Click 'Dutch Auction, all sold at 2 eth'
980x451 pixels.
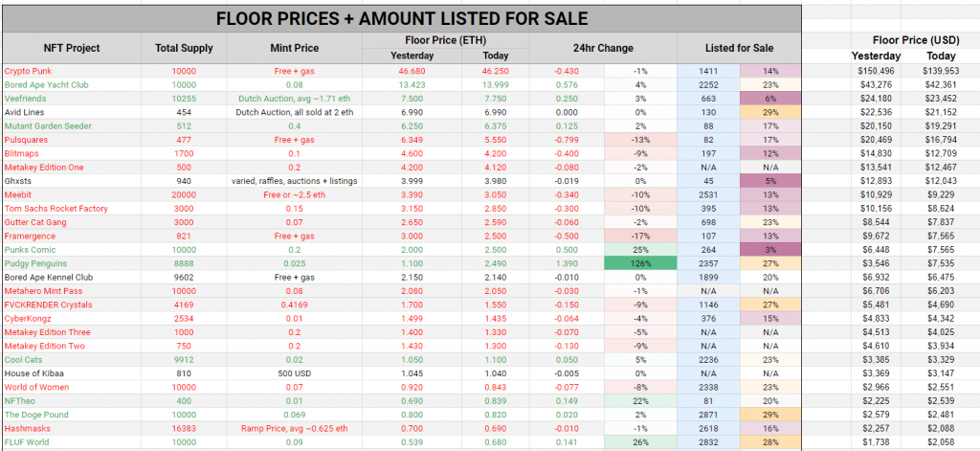pyautogui.click(x=295, y=113)
